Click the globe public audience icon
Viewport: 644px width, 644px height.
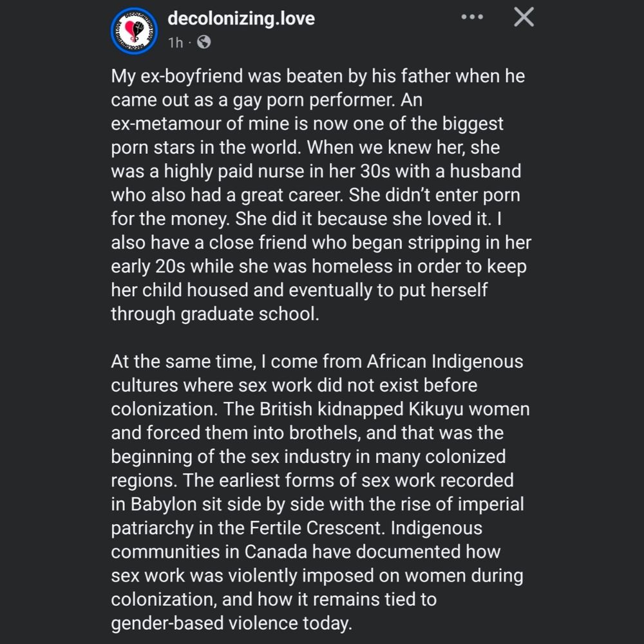tap(204, 42)
